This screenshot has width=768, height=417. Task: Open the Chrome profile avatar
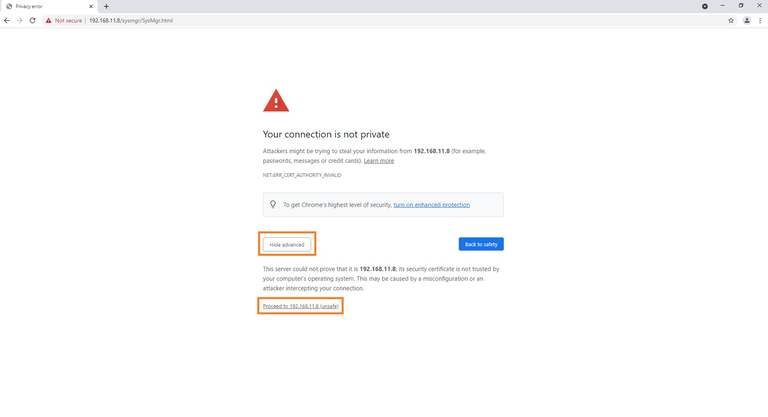[746, 20]
